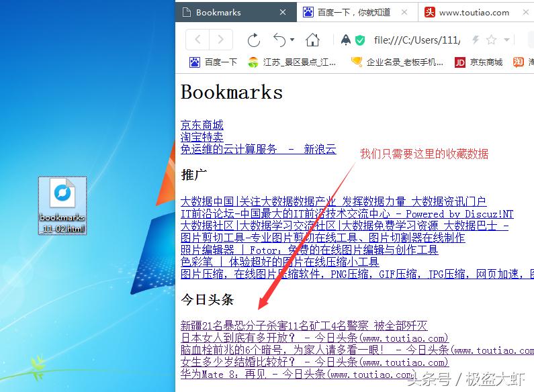This screenshot has width=534, height=392.
Task: Open the 新疆21名暴恐分子 news link
Action: coord(304,326)
